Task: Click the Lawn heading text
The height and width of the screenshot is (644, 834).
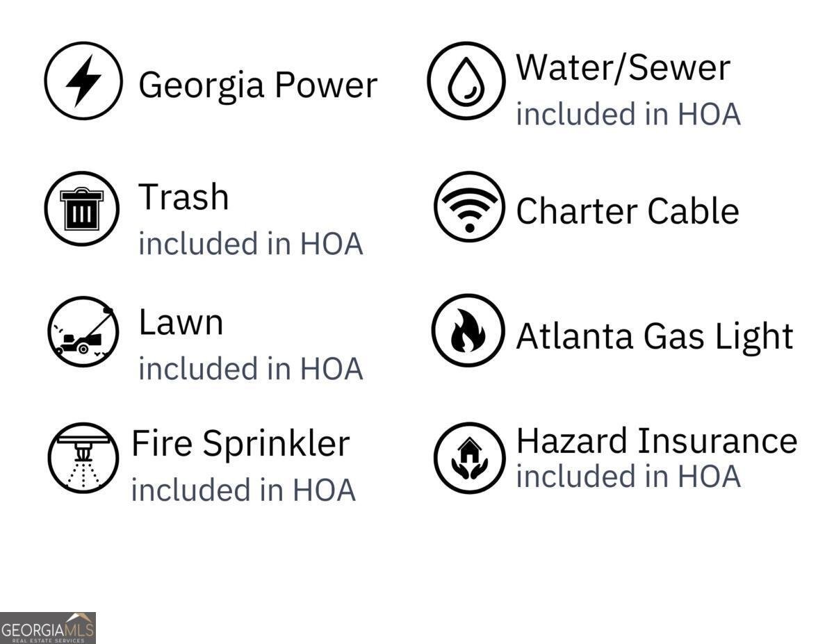Action: click(181, 322)
